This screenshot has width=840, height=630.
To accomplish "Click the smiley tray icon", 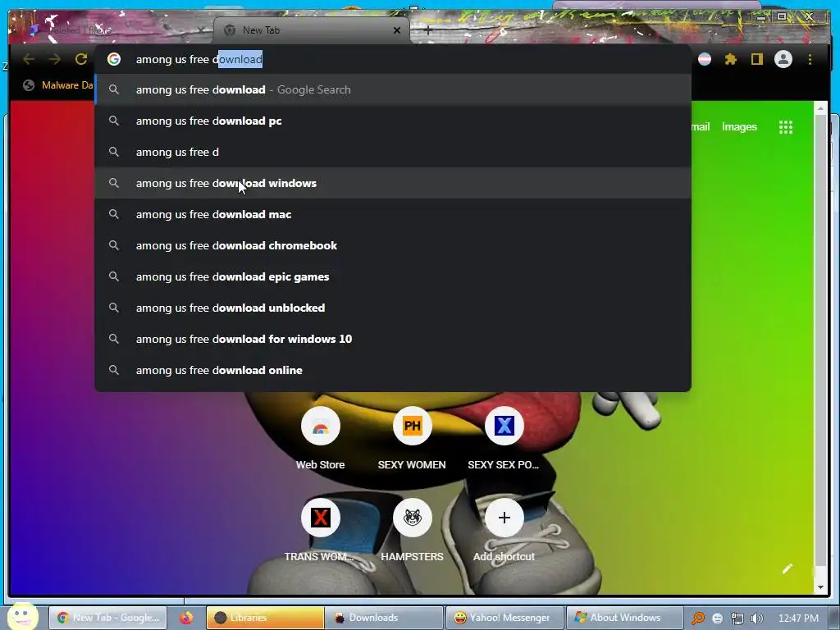I will tap(718, 619).
